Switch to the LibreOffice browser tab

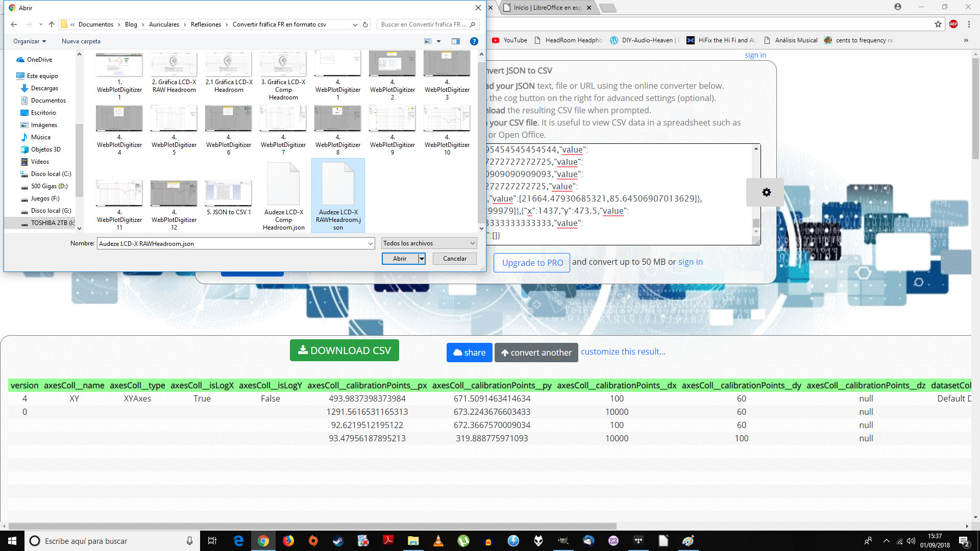click(x=546, y=8)
